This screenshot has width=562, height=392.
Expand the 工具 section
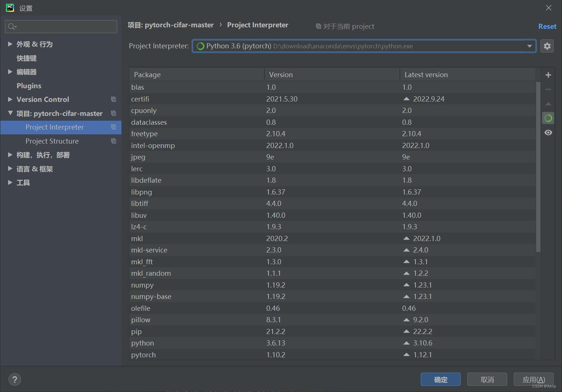[10, 182]
